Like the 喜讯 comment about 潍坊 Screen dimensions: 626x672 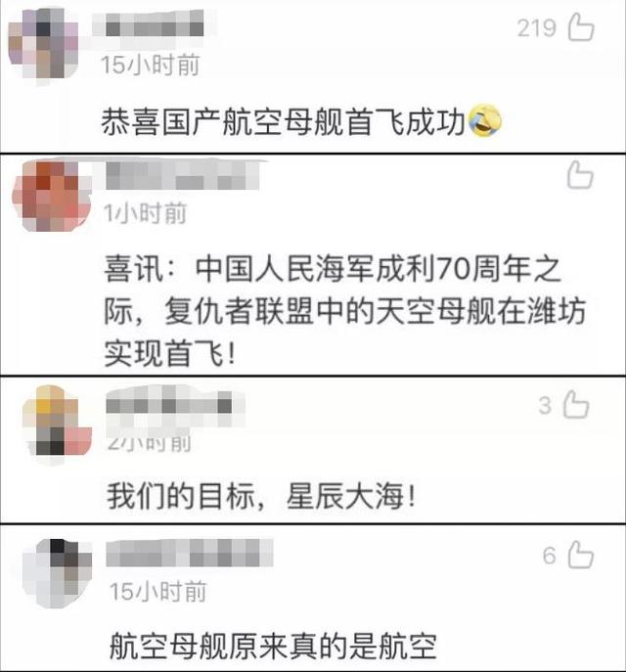click(x=580, y=175)
